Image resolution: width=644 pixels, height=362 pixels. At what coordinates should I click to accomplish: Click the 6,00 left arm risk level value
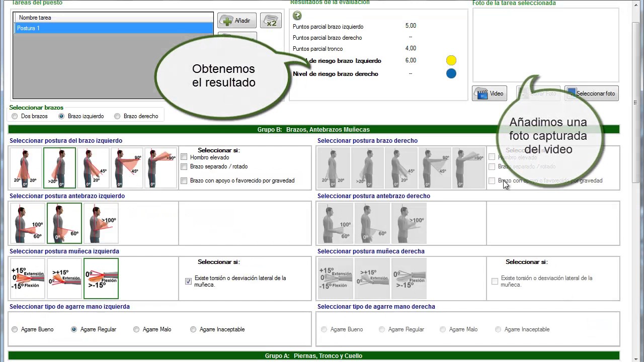[411, 60]
